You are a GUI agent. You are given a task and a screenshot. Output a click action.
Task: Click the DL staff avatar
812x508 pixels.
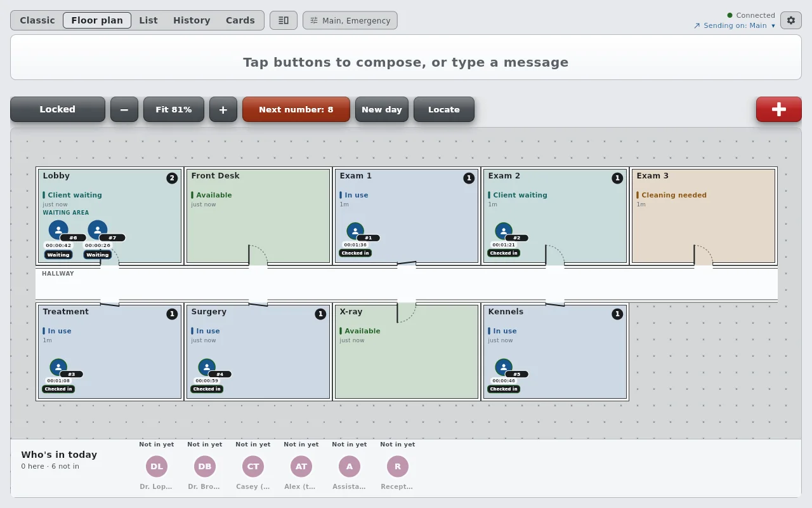[157, 466]
